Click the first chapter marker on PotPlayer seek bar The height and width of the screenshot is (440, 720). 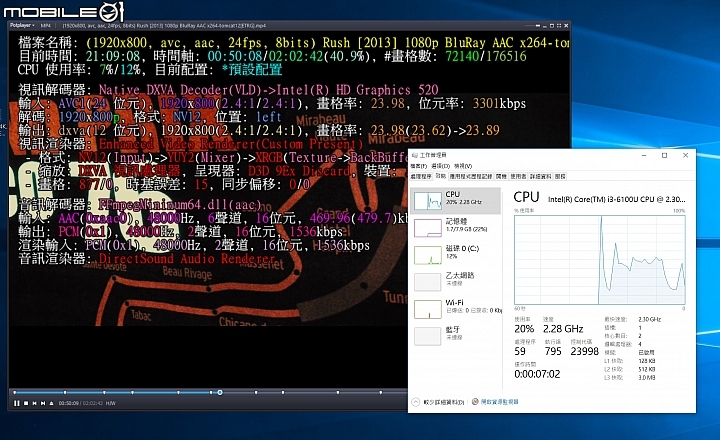[x=15, y=392]
